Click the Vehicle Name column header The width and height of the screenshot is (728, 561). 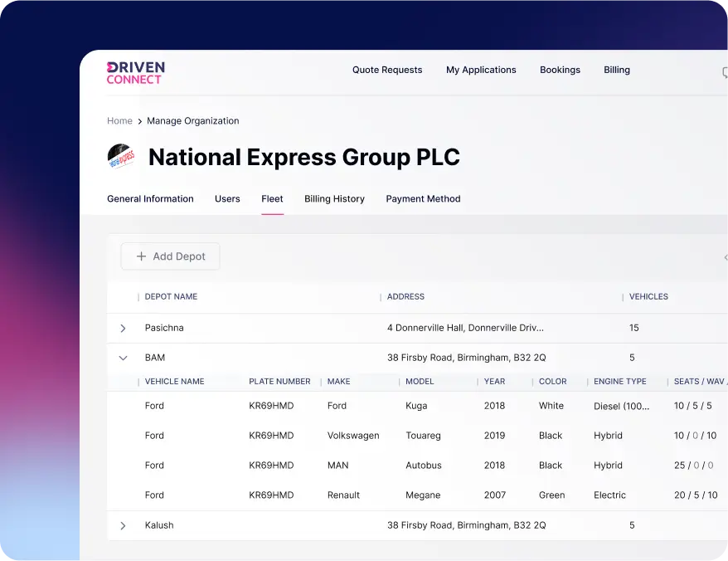point(175,382)
